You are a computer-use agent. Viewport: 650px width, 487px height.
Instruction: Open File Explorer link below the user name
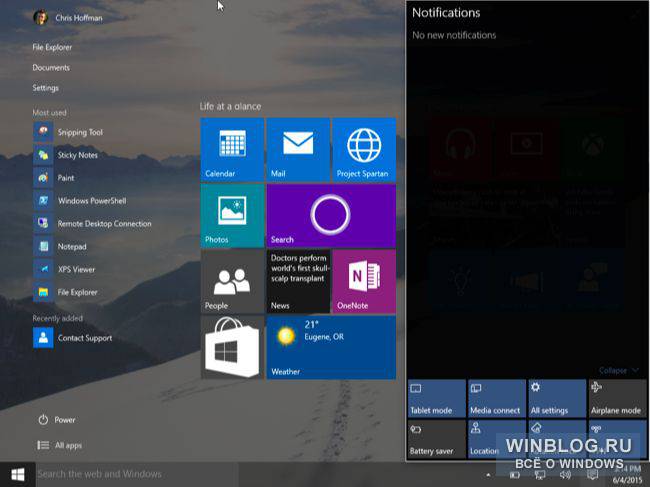52,47
